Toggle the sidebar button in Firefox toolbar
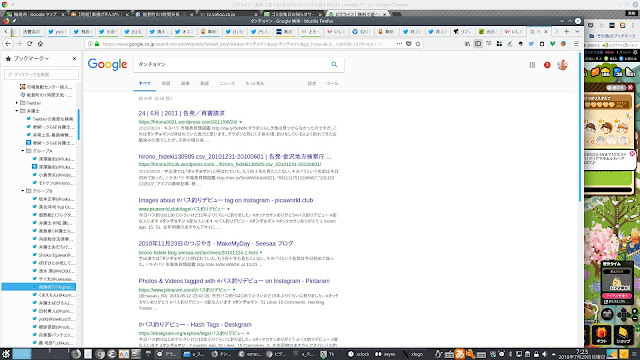This screenshot has height=360, width=640. (x=478, y=44)
